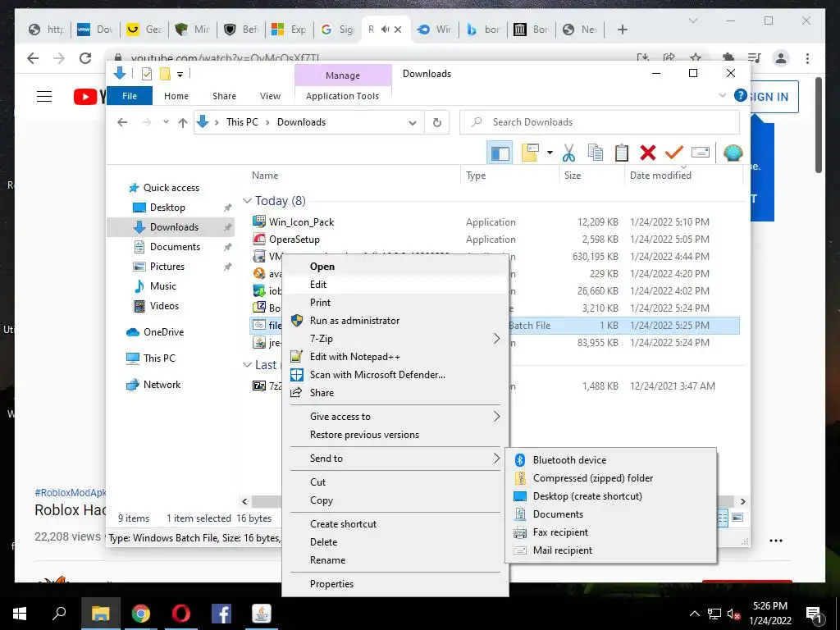Image resolution: width=840 pixels, height=630 pixels.
Task: Toggle the preview pane toolbar icon
Action: [x=500, y=153]
